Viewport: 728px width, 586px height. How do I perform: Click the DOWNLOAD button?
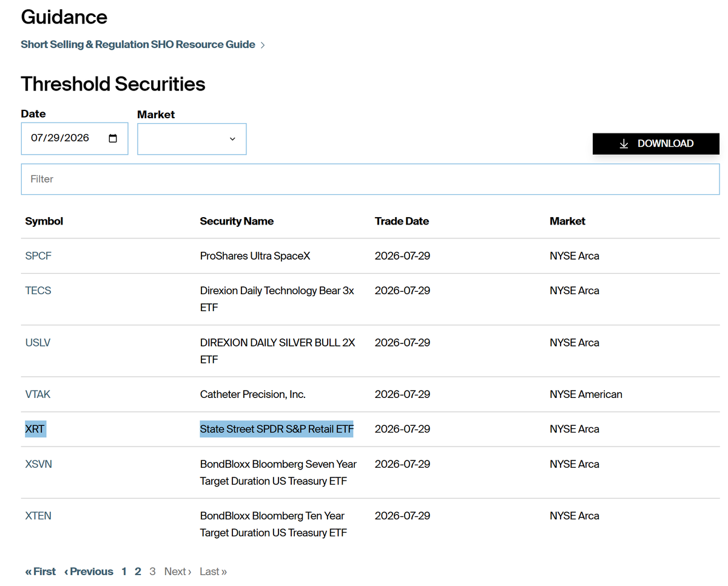point(656,144)
